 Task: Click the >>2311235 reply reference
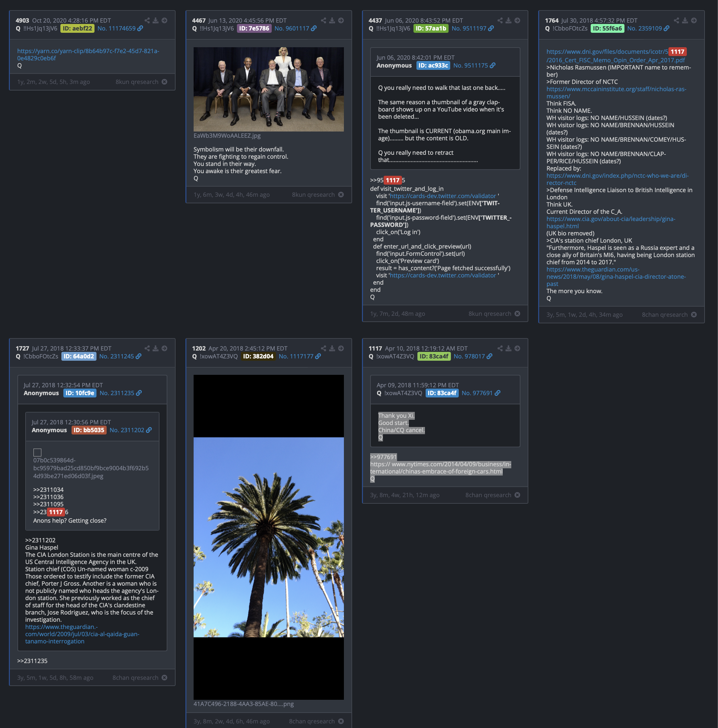pyautogui.click(x=32, y=660)
